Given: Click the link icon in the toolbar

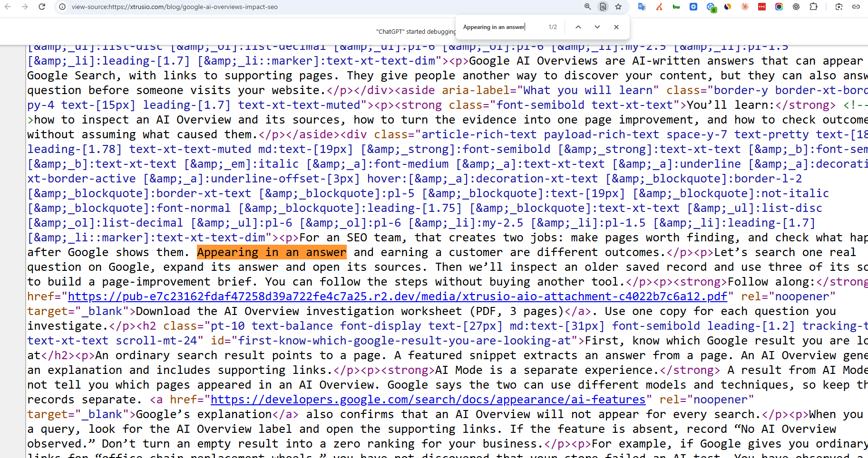Looking at the screenshot, I should tap(856, 7).
